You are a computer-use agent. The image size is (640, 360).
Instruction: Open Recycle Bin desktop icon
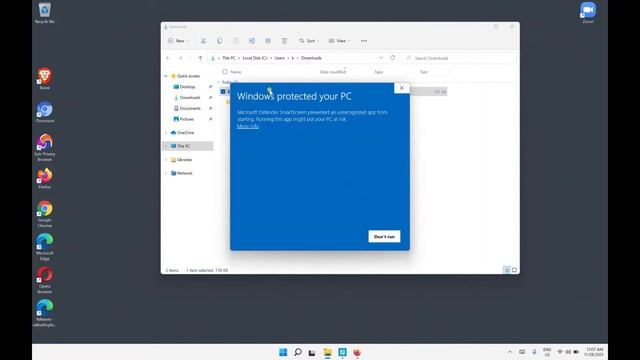[x=44, y=13]
